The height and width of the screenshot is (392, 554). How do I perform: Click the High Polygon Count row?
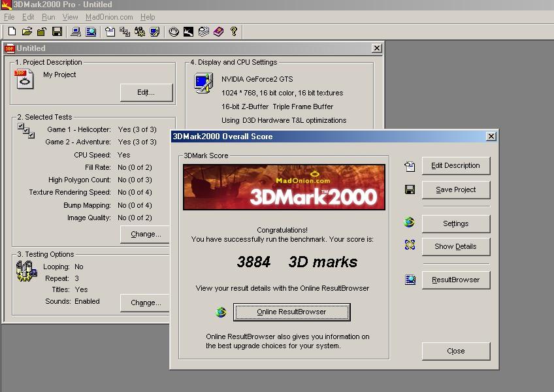[100, 180]
